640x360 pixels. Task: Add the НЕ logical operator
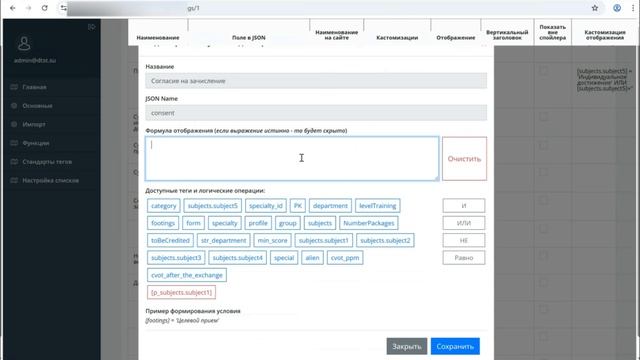(x=464, y=240)
